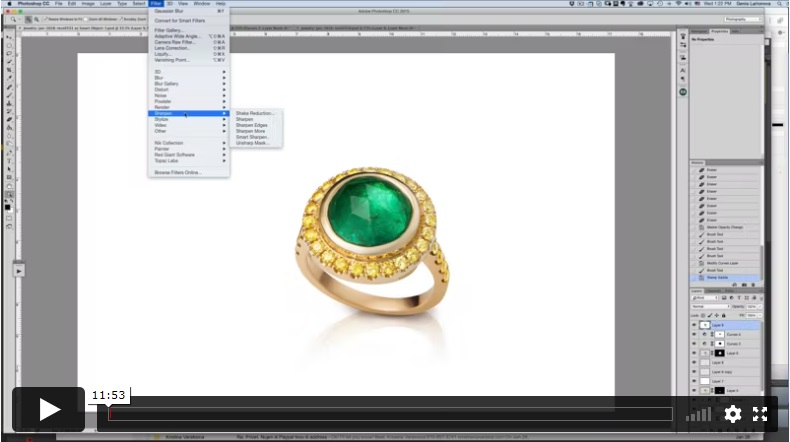Viewport: 790px width, 442px height.
Task: Open the Apple menu
Action: pyautogui.click(x=9, y=4)
